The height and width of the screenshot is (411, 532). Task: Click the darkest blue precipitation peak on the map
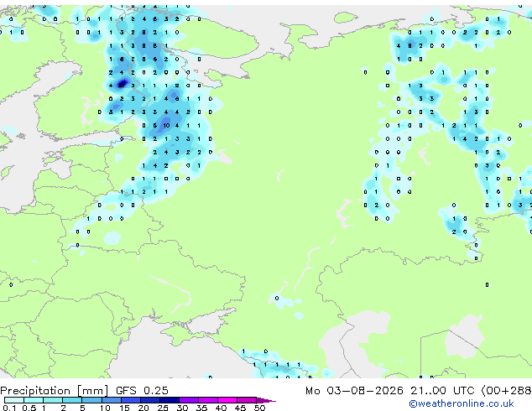point(122,84)
